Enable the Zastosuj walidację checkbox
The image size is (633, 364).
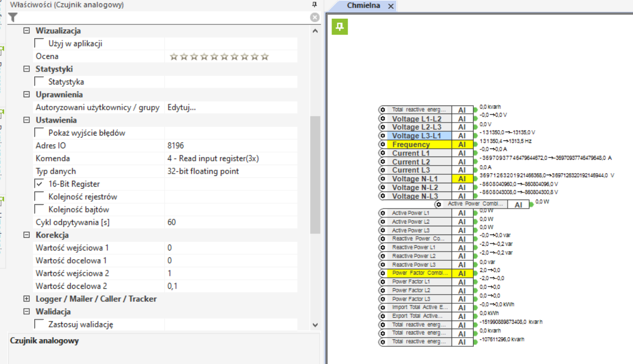[x=40, y=324]
